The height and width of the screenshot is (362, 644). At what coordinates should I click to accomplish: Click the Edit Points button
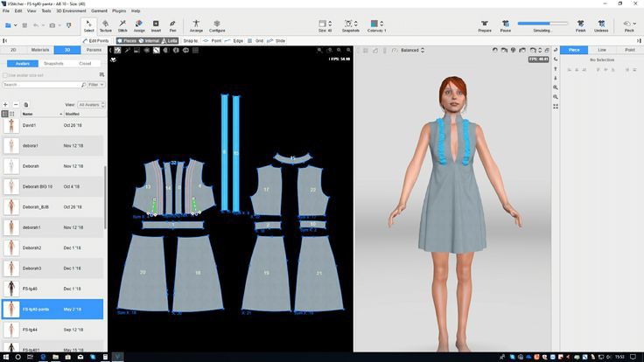point(95,40)
